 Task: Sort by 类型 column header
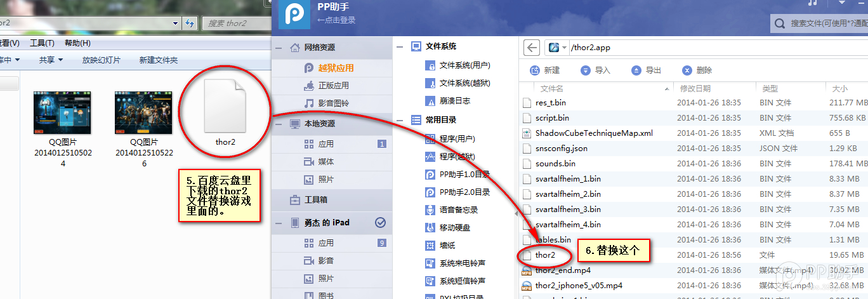point(770,89)
